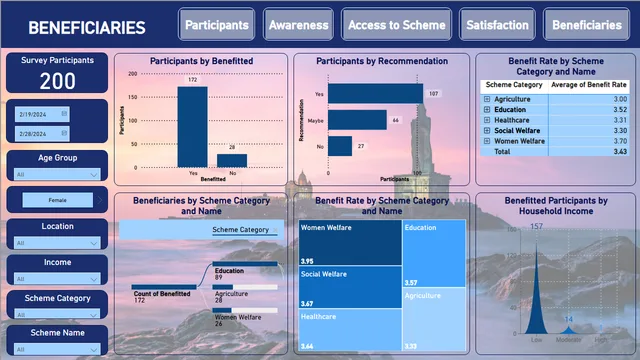Open the Location slicer dropdown
The height and width of the screenshot is (360, 640).
pyautogui.click(x=57, y=243)
